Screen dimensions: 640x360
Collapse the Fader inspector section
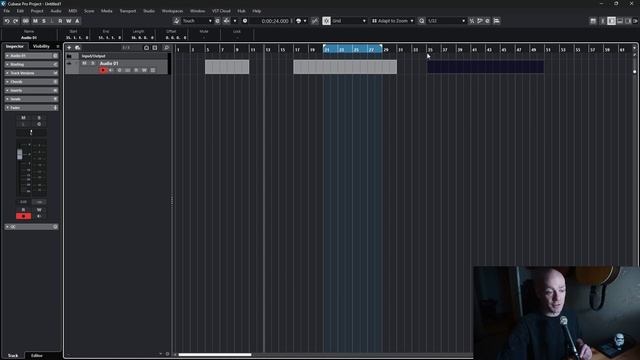click(x=31, y=107)
